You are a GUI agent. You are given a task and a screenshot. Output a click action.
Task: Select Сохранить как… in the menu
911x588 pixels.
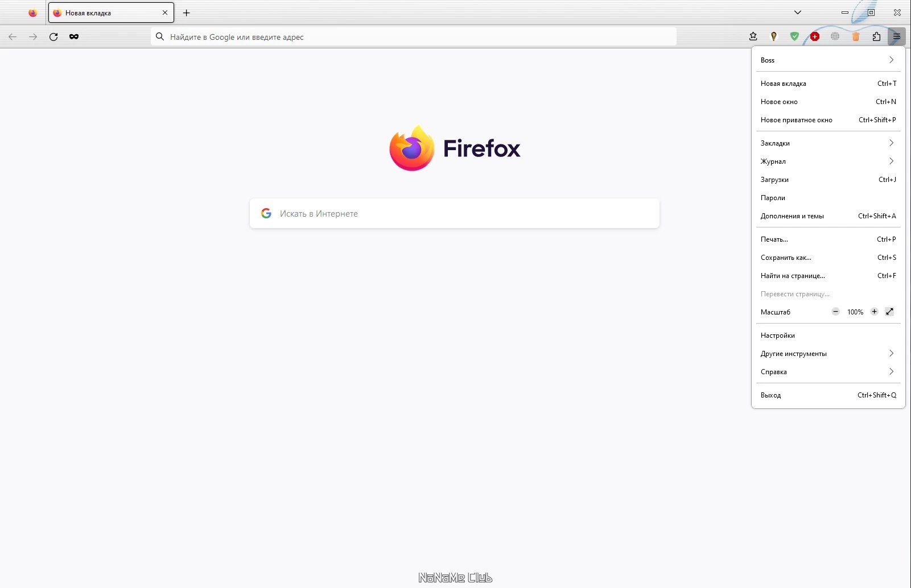point(828,258)
